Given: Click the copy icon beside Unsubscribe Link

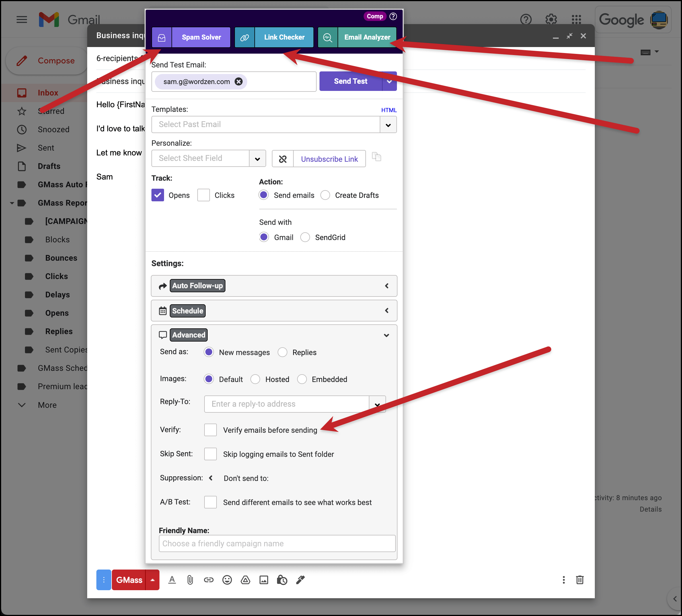Looking at the screenshot, I should [377, 157].
